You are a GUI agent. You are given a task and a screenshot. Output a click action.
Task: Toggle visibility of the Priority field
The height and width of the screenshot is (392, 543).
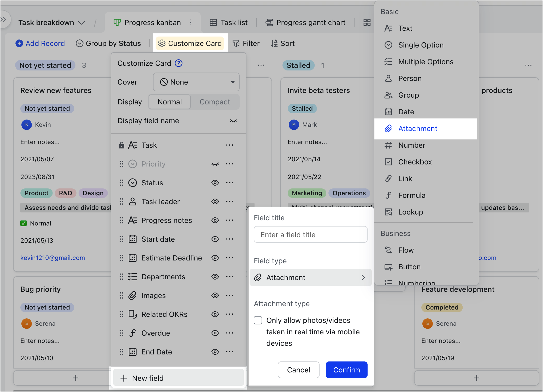point(215,164)
